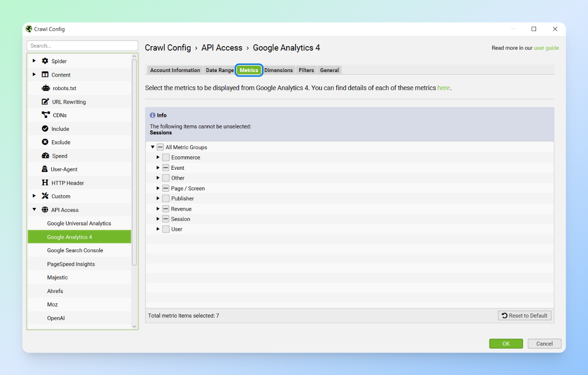The image size is (588, 375).
Task: Open the Date Range tab
Action: coord(219,70)
